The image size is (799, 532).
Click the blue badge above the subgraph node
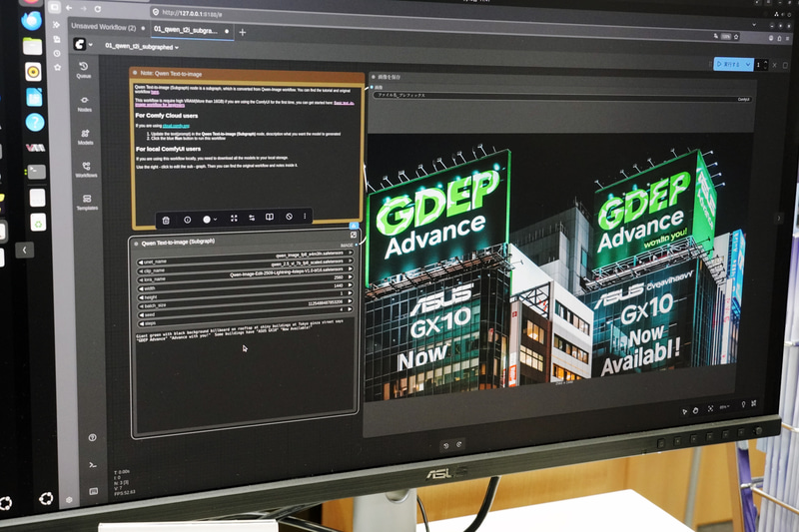click(354, 225)
